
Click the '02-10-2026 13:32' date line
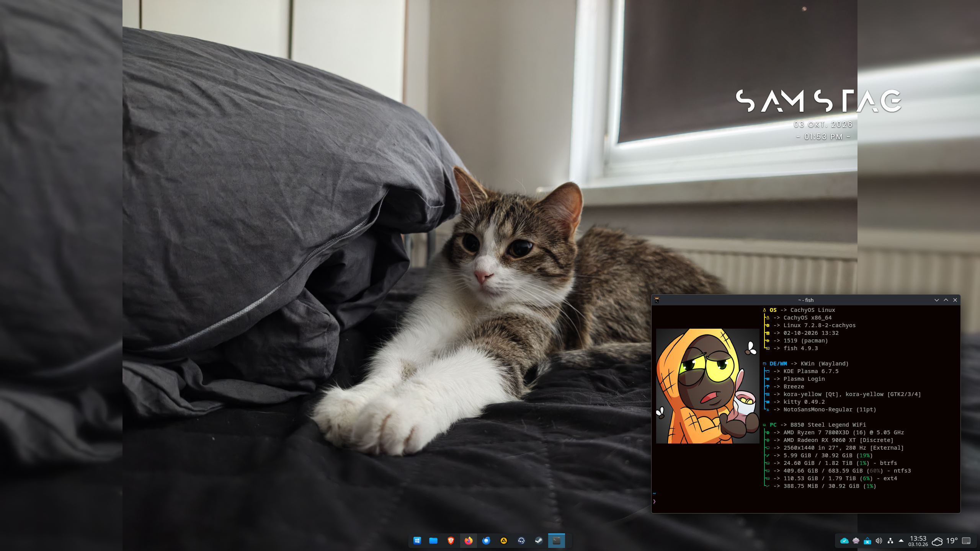coord(811,333)
